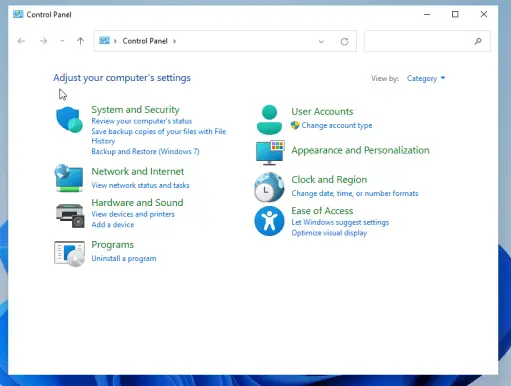Open the Clock and Region clock icon
This screenshot has width=511, height=386.
(269, 187)
